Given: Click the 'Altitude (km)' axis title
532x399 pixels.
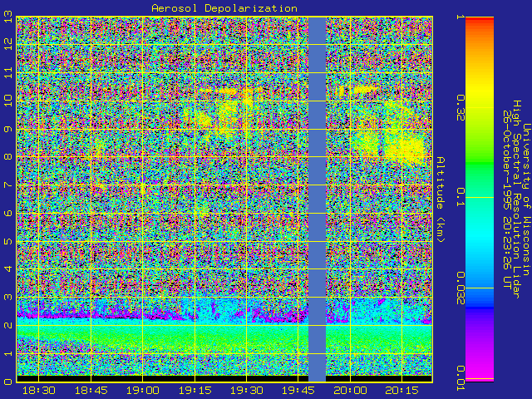Looking at the screenshot, I should pos(440,199).
